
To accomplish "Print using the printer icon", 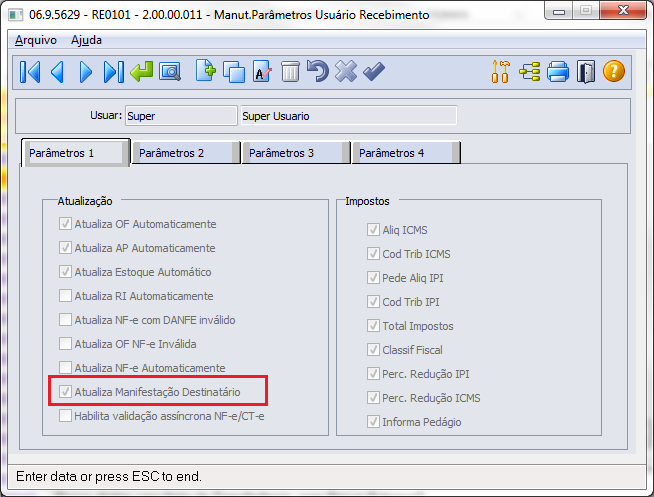I will tap(558, 71).
